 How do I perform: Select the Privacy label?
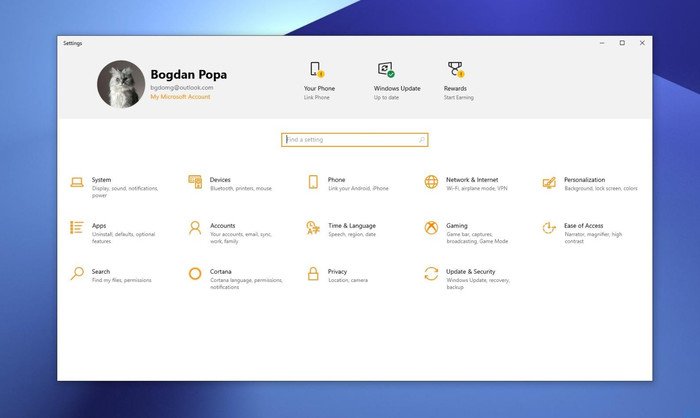[x=337, y=272]
